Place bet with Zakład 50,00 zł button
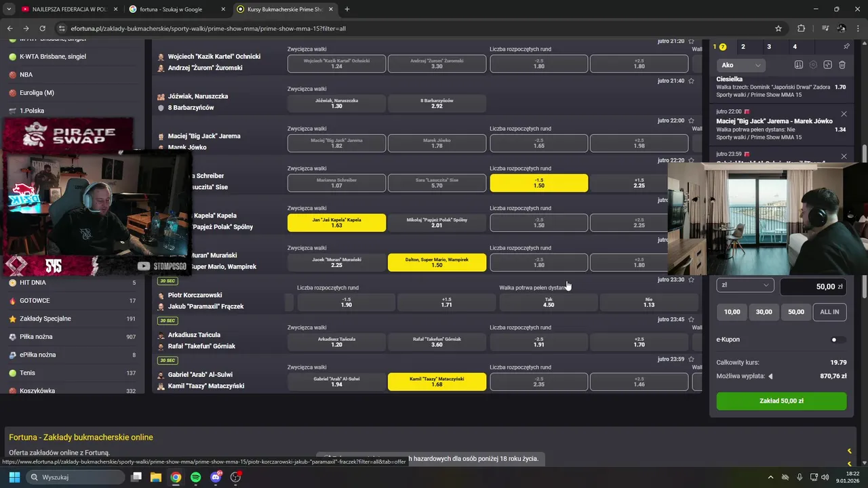Image resolution: width=868 pixels, height=488 pixels. point(781,401)
